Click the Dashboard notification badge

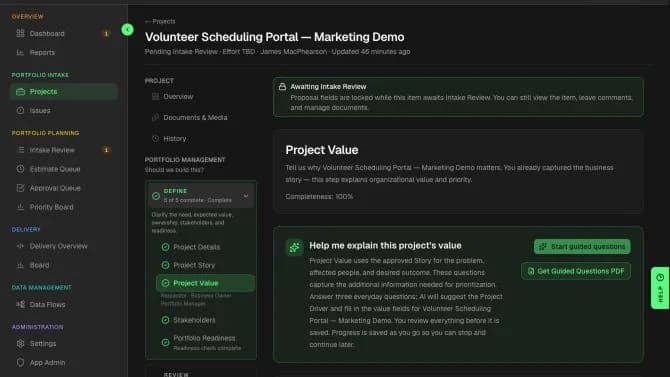(106, 33)
